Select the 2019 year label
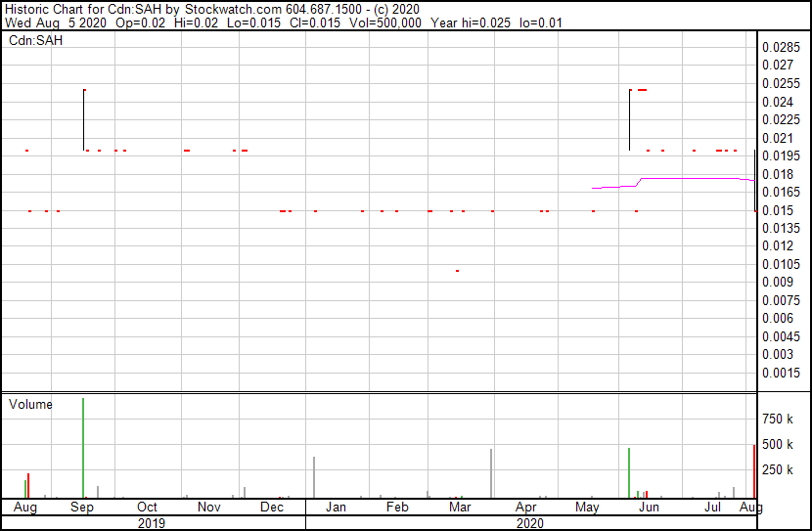This screenshot has width=812, height=531. click(151, 523)
